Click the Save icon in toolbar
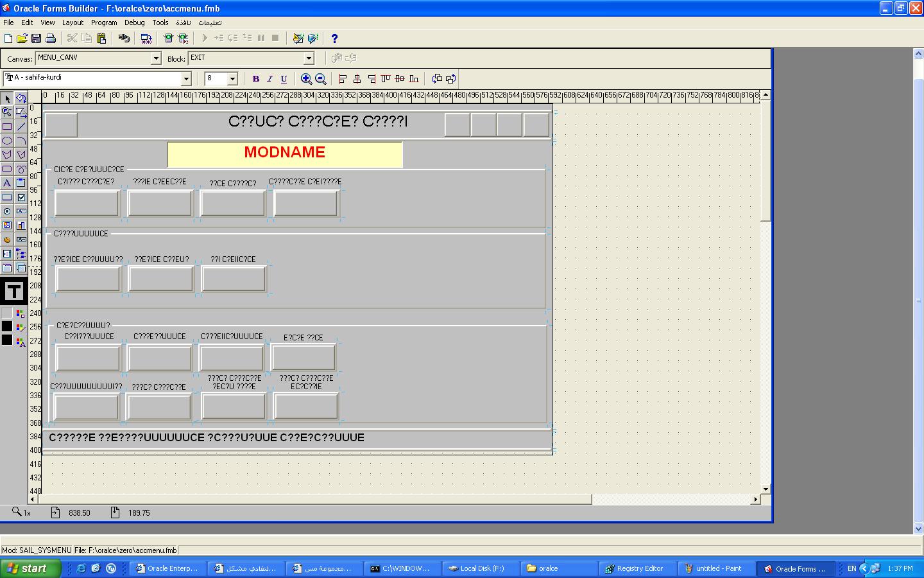Image resolution: width=924 pixels, height=578 pixels. click(37, 39)
